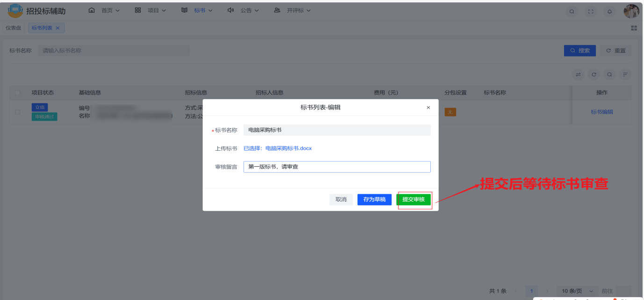
Task: Click the swap-arrows icon above the table
Action: tap(578, 74)
